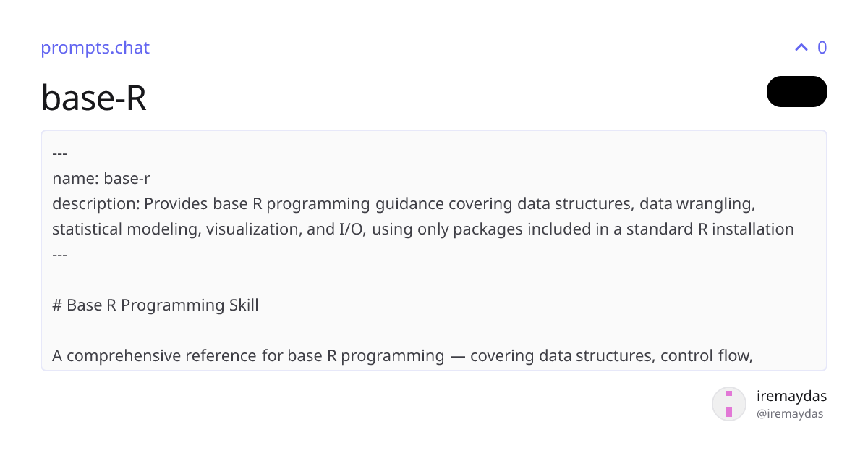Click the 'A comprehensive reference' paragraph line
This screenshot has height=456, width=868.
coord(403,355)
